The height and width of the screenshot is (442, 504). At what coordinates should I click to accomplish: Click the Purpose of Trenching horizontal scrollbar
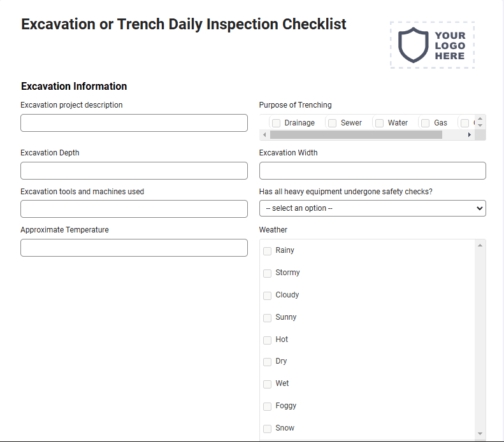coord(356,135)
